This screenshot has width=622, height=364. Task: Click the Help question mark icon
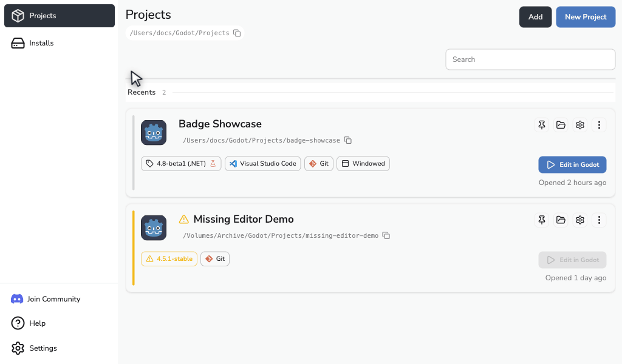(x=18, y=323)
